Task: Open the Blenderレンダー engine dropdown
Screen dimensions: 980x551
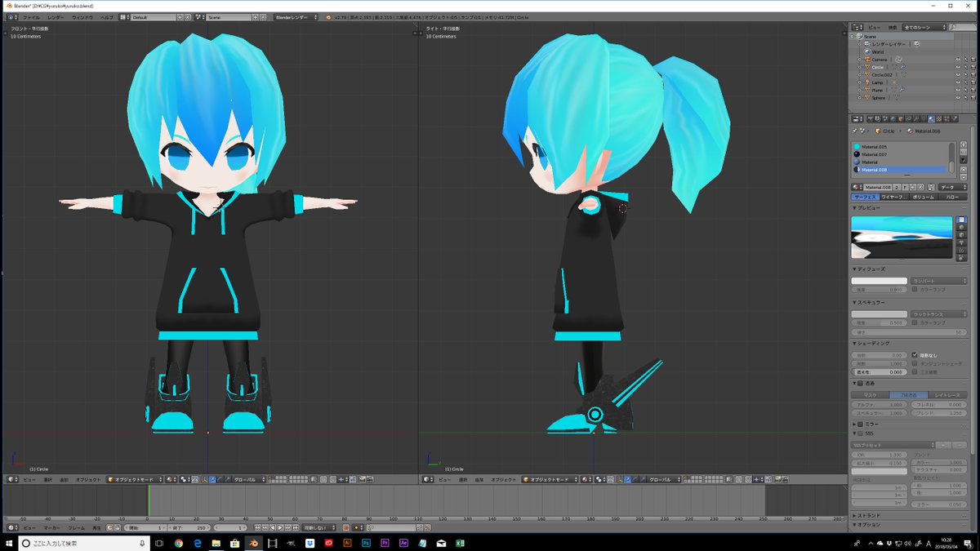Action: pos(297,16)
